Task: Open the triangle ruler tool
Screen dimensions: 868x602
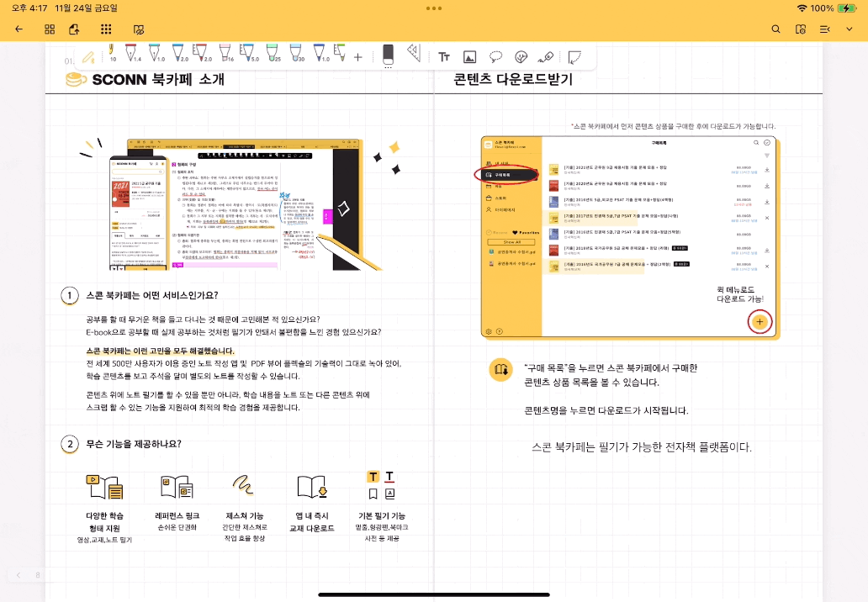Action: point(414,53)
